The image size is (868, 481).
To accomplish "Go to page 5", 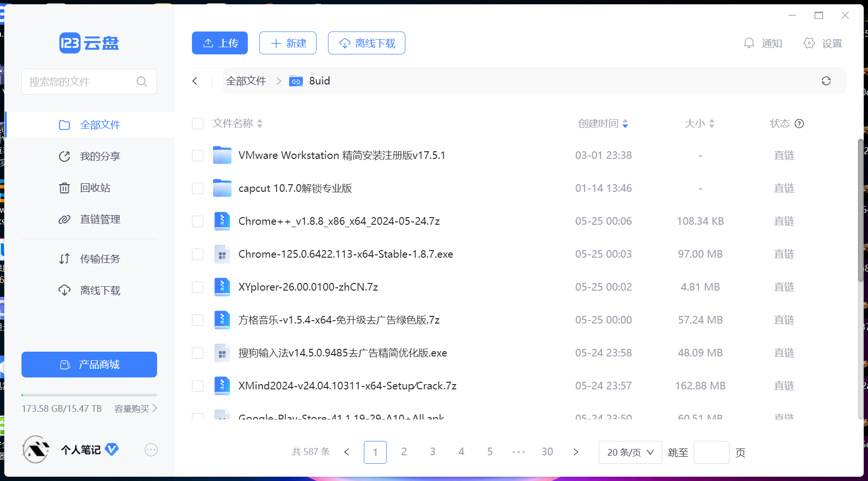I will point(490,452).
